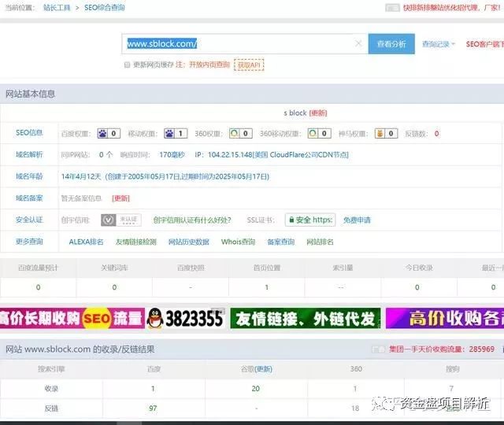Open the 站长工具 breadcrumb link
The image size is (504, 425).
click(57, 8)
